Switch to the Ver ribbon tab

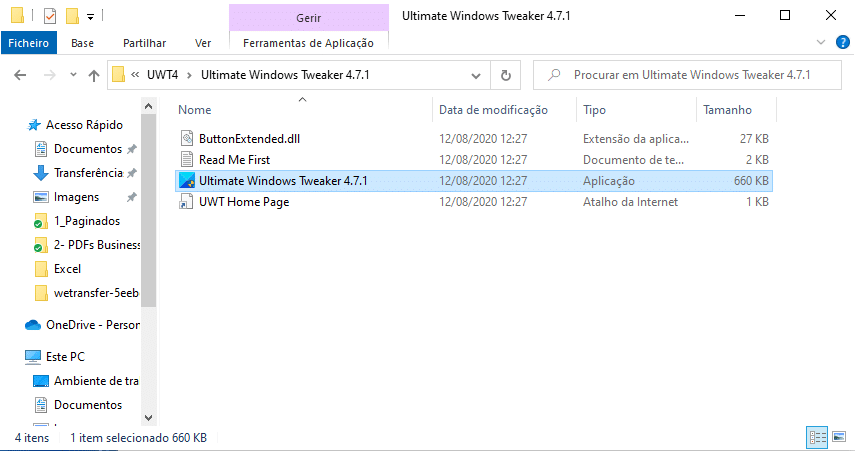[x=203, y=43]
